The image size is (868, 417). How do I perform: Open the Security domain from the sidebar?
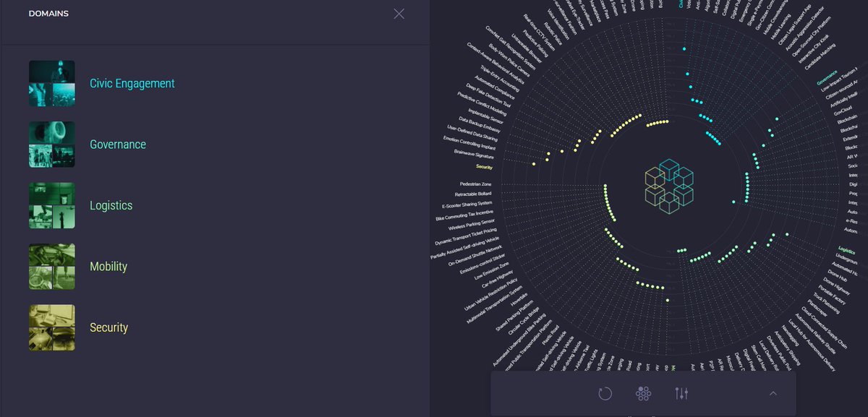click(109, 327)
